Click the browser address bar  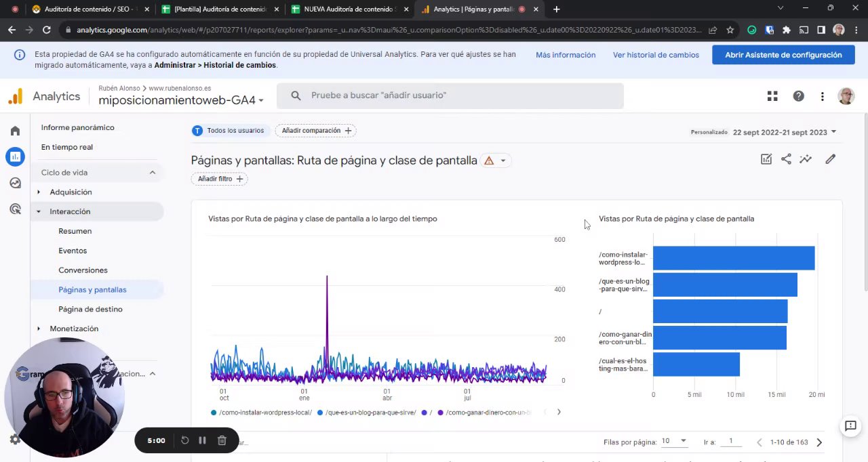pos(390,30)
